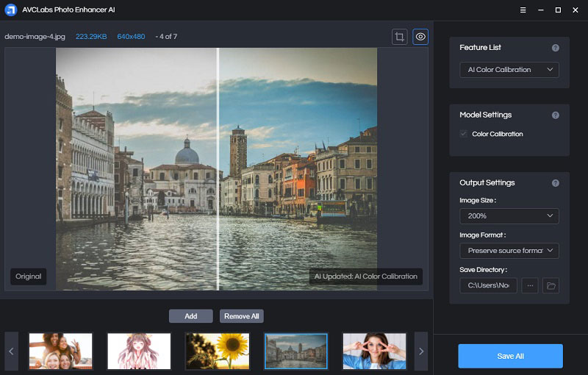The width and height of the screenshot is (588, 375).
Task: Select the group selfie thumbnail
Action: click(60, 351)
